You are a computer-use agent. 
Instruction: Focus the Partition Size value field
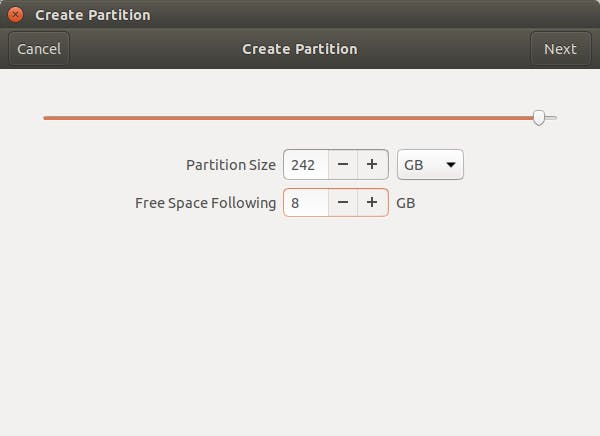(304, 165)
